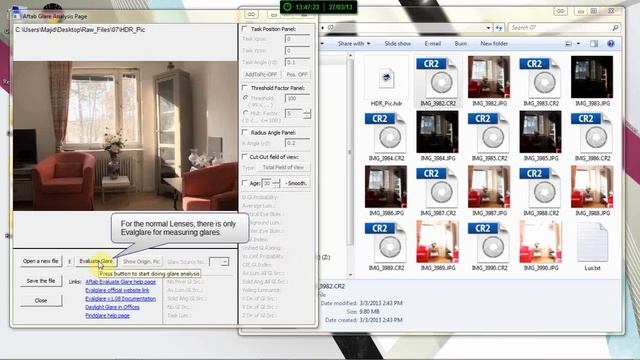Click R.Angle field showing 0.2
This screenshot has width=640, height=360.
coord(298,143)
